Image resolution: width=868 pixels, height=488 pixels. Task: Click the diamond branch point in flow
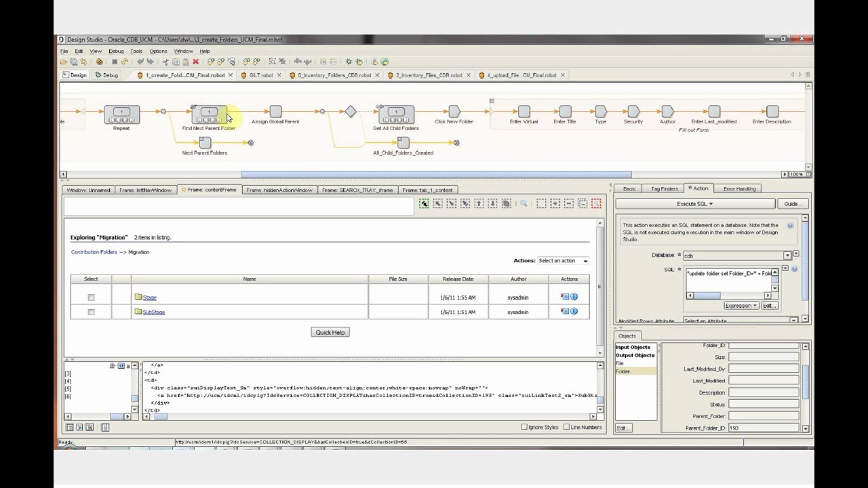click(351, 111)
